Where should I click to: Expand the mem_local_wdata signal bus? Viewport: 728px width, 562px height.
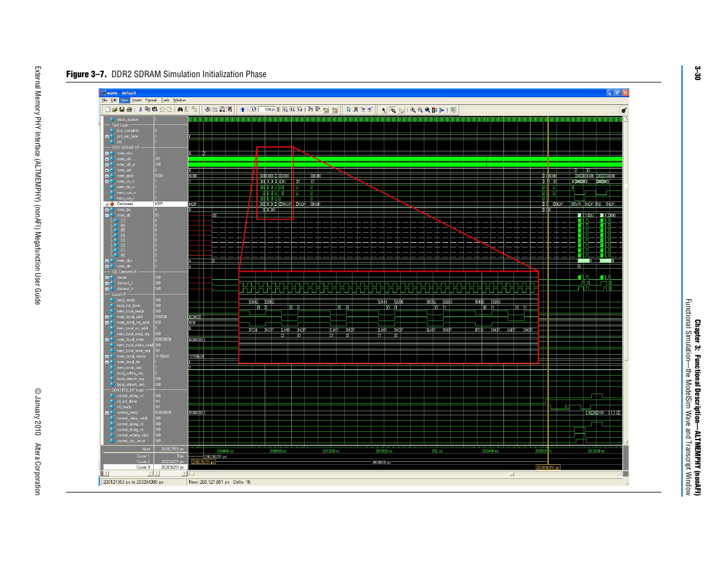coord(107,356)
